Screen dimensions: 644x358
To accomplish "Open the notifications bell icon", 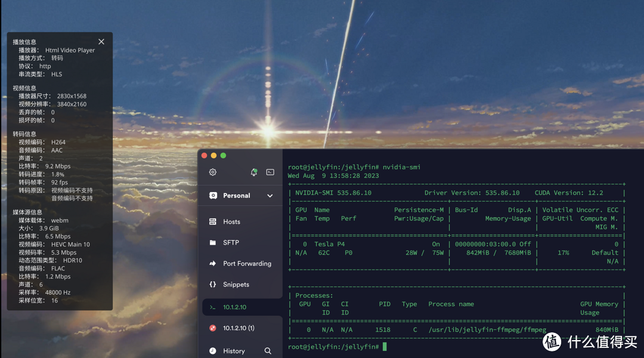I will (254, 172).
